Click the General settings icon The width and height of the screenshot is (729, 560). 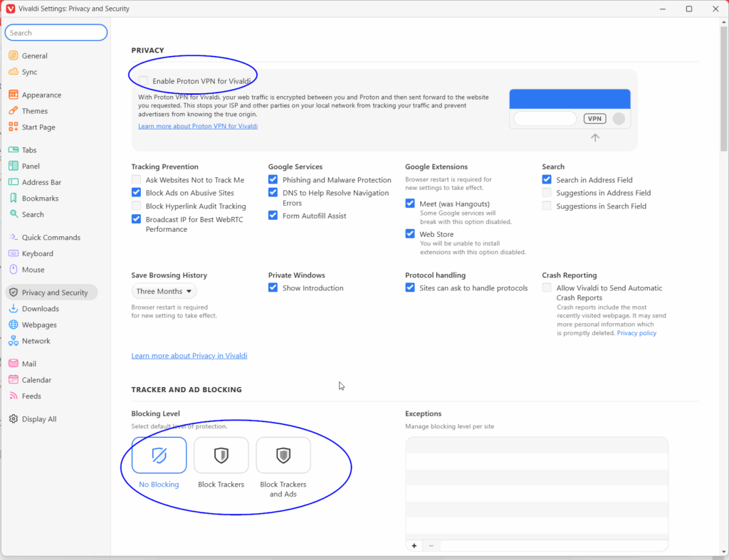click(x=14, y=56)
